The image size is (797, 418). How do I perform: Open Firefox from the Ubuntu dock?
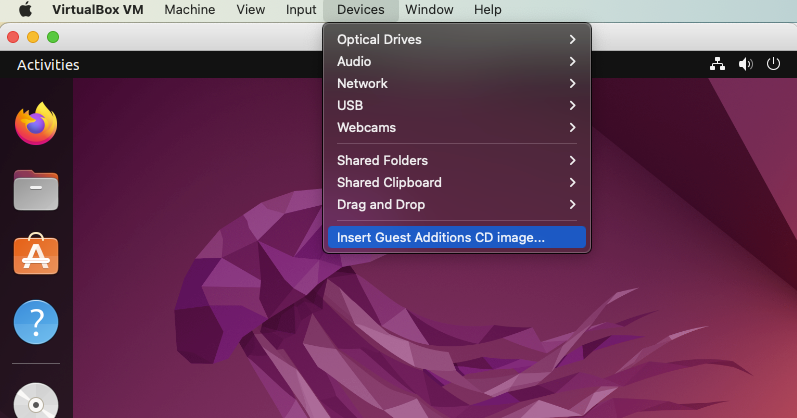click(36, 124)
